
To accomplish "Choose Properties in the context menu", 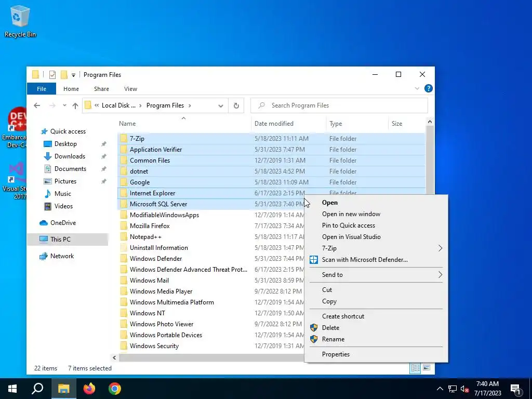I will click(376, 354).
